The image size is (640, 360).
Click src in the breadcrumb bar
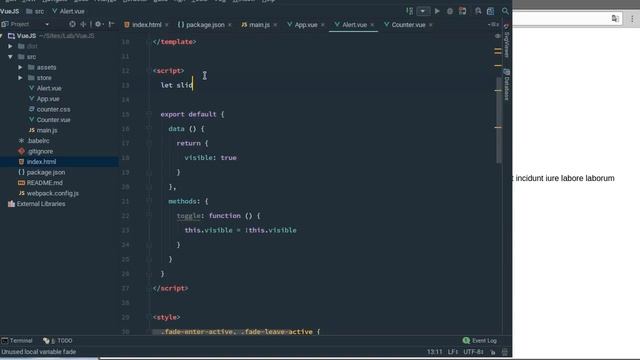(x=39, y=11)
